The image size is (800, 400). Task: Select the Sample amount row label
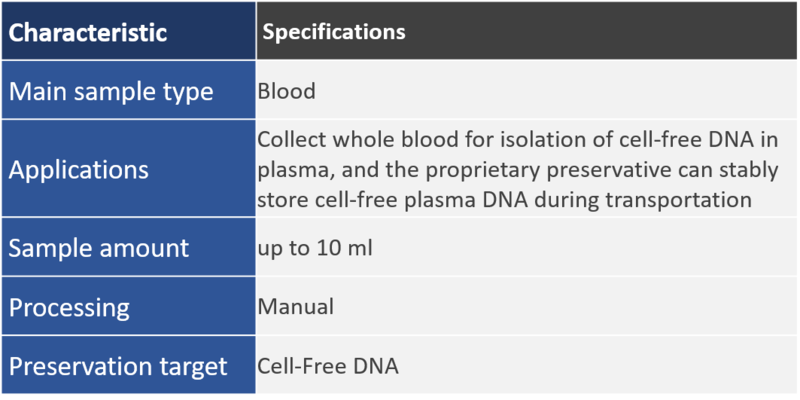pyautogui.click(x=98, y=248)
